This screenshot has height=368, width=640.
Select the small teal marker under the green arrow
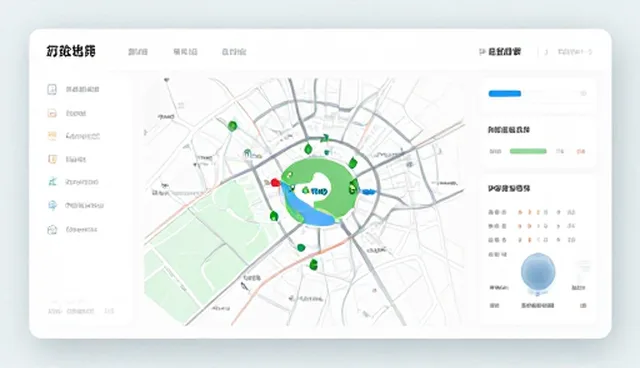click(327, 153)
